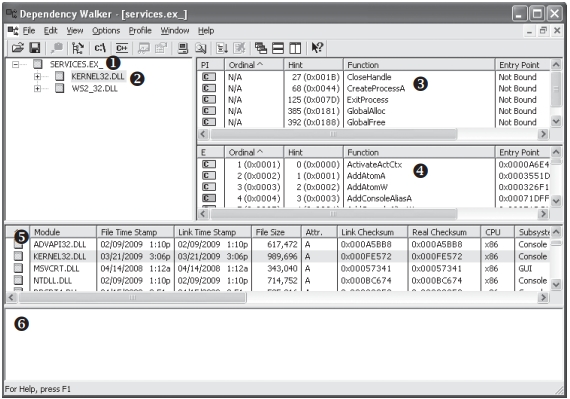Screen dimensions: 570x399
Task: Open Configure Module Search Order icon
Action: click(x=201, y=48)
